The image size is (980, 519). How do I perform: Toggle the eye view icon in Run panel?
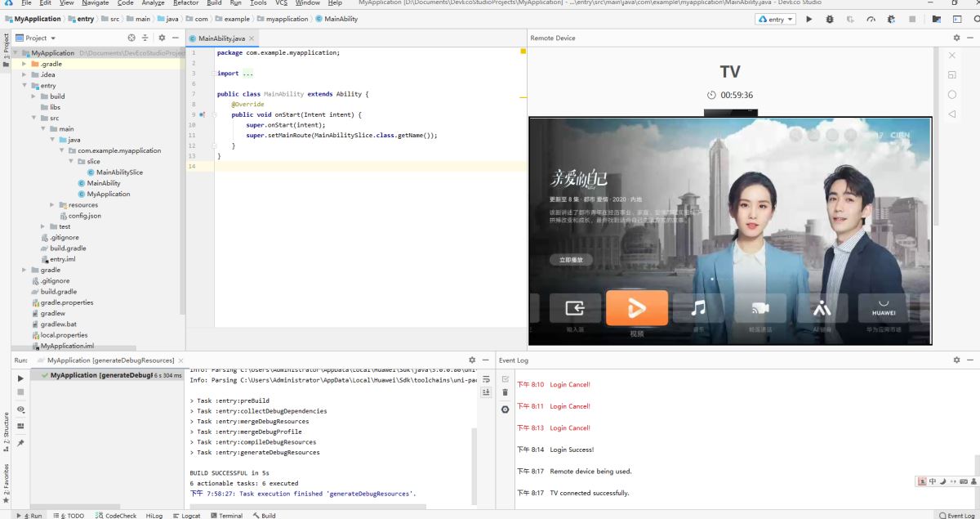20,409
